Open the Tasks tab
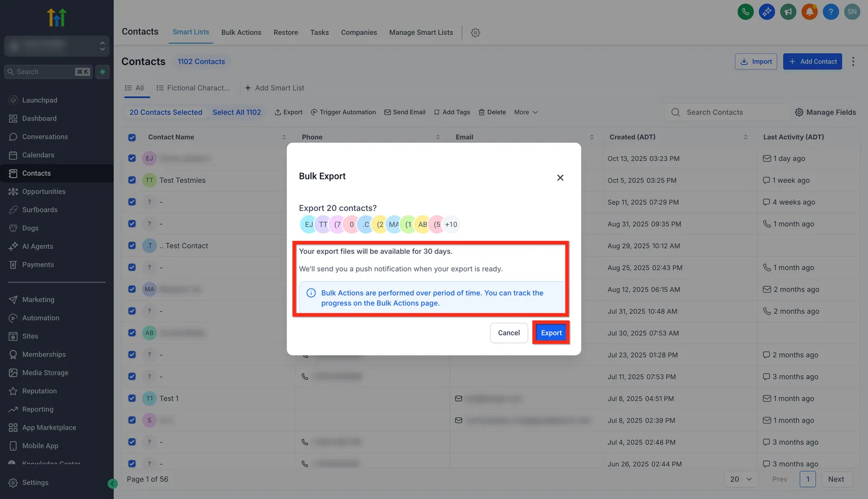The image size is (868, 499). [320, 33]
